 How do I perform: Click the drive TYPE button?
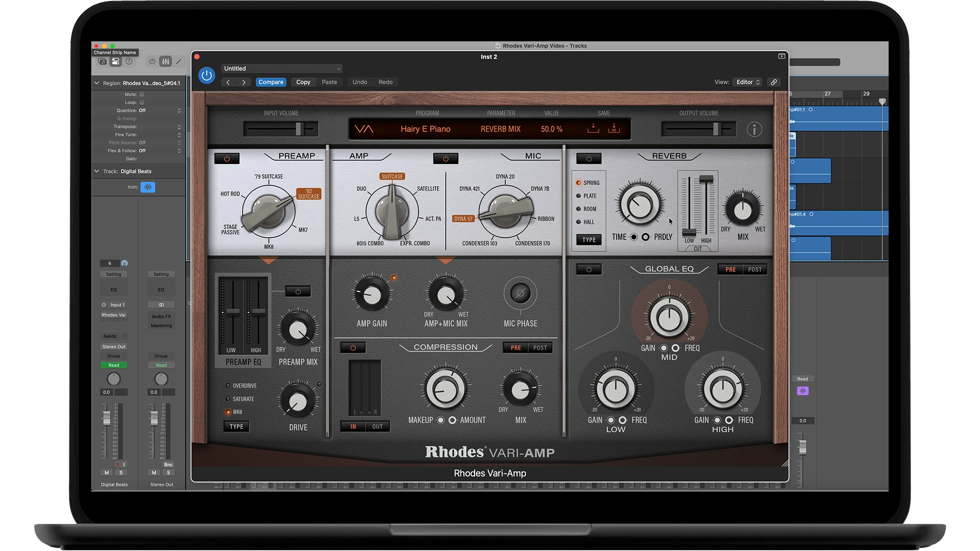pyautogui.click(x=236, y=427)
